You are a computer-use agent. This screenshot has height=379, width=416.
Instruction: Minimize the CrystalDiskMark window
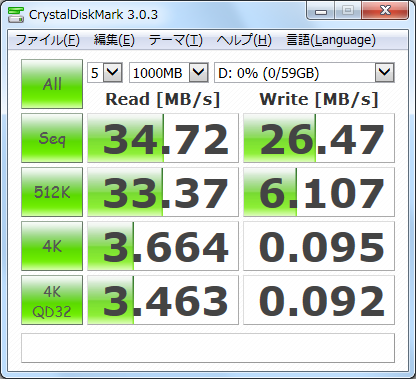click(321, 11)
